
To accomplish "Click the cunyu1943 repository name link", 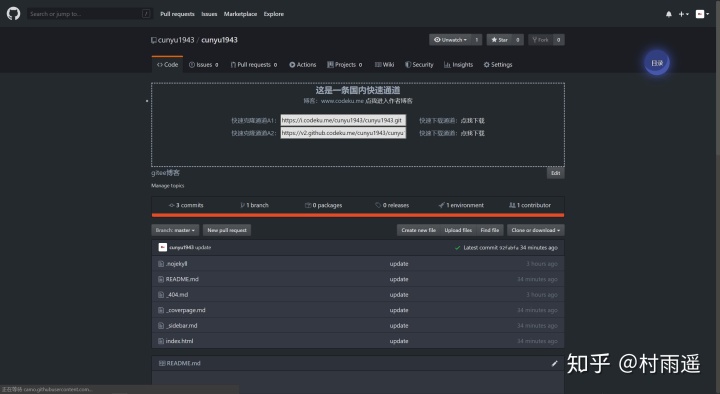I will [219, 40].
